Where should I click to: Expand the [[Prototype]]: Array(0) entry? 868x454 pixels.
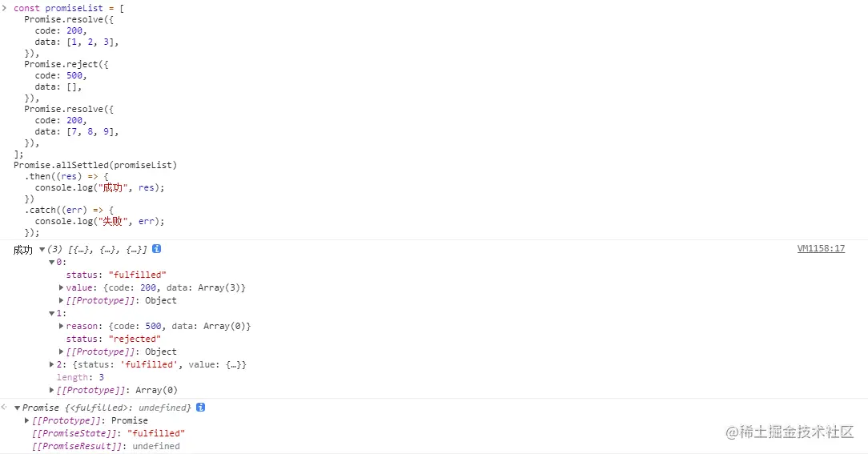[x=52, y=390]
